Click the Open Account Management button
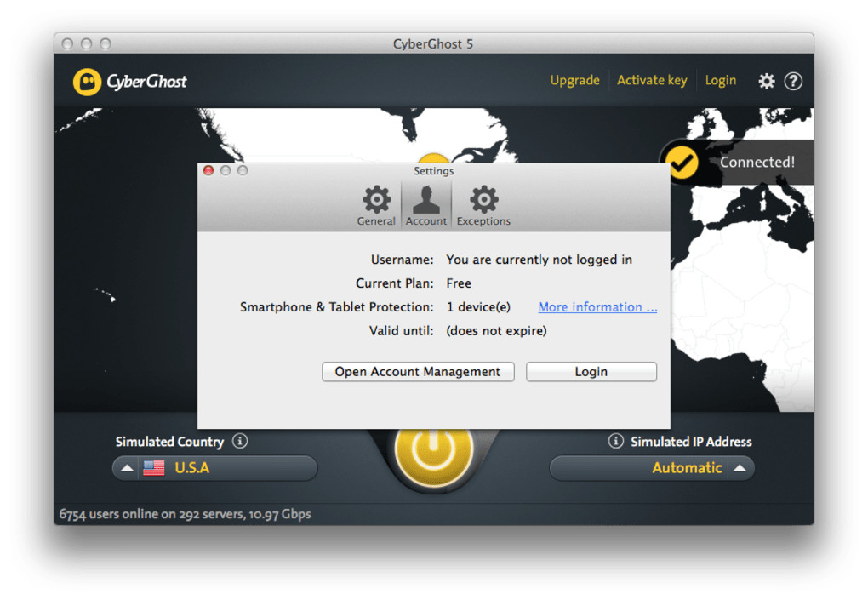The image size is (868, 600). tap(418, 371)
